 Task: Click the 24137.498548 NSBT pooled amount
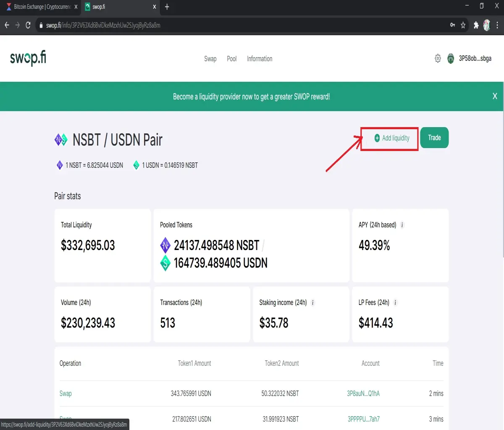coord(217,245)
